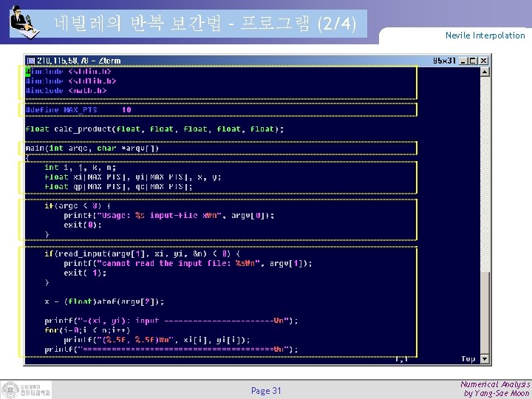This screenshot has width=532, height=399.
Task: Click the 'int i, j, k, n;' declaration
Action: coord(80,167)
